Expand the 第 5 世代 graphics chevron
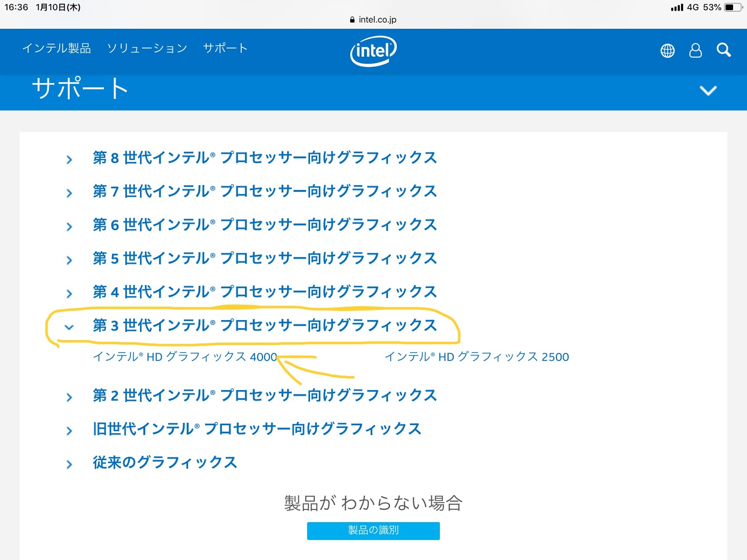The image size is (747, 560). pyautogui.click(x=70, y=260)
